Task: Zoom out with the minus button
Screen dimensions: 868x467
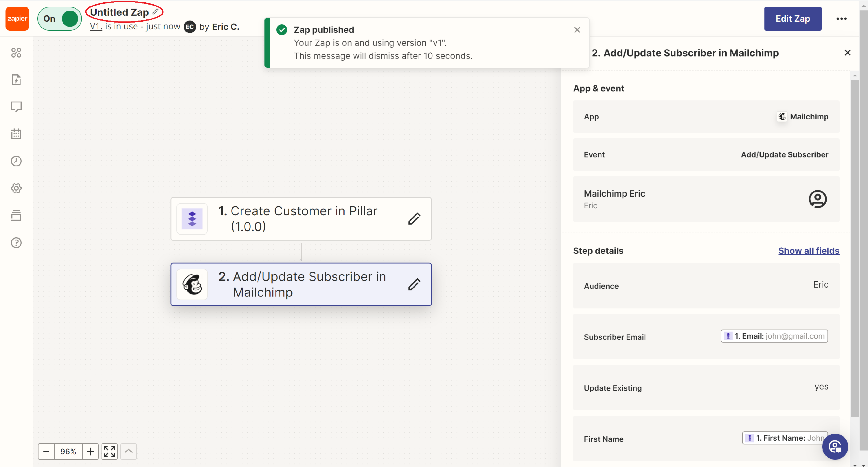Action: 46,451
